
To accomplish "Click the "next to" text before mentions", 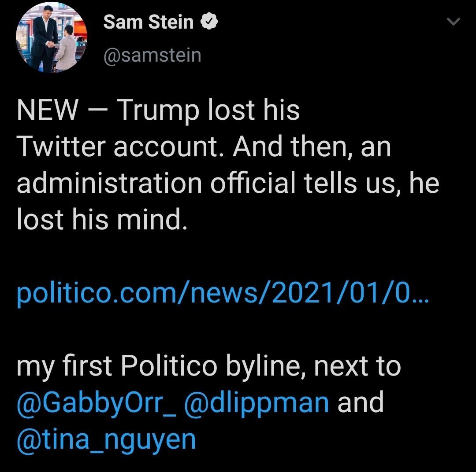I will pos(357,366).
